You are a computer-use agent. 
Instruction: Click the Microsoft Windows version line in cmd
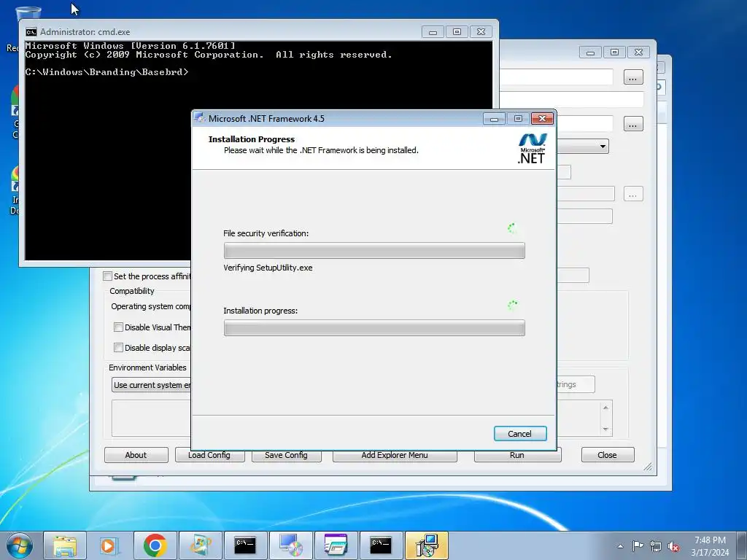[x=130, y=46]
